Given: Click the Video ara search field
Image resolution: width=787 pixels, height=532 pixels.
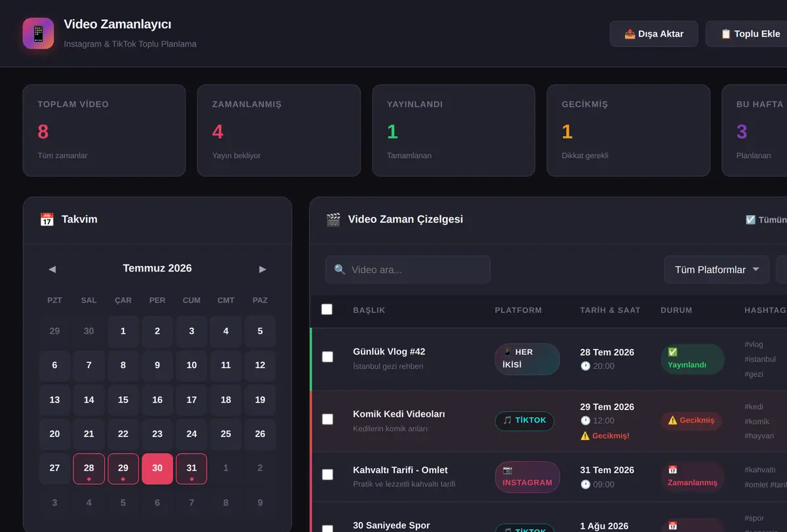Looking at the screenshot, I should [408, 270].
